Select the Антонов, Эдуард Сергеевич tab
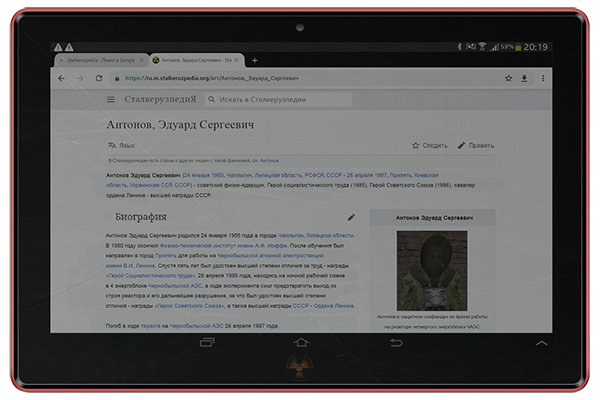The image size is (600, 400). [x=195, y=61]
